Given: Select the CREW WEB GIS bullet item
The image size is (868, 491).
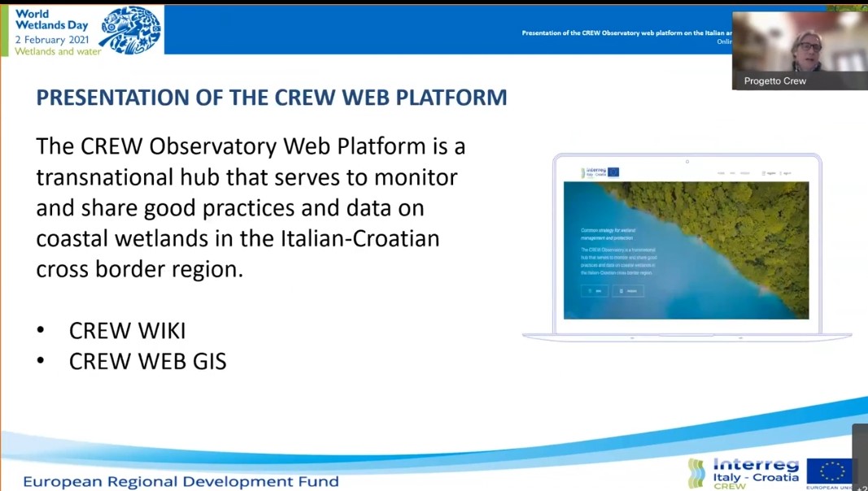Looking at the screenshot, I should coord(147,361).
